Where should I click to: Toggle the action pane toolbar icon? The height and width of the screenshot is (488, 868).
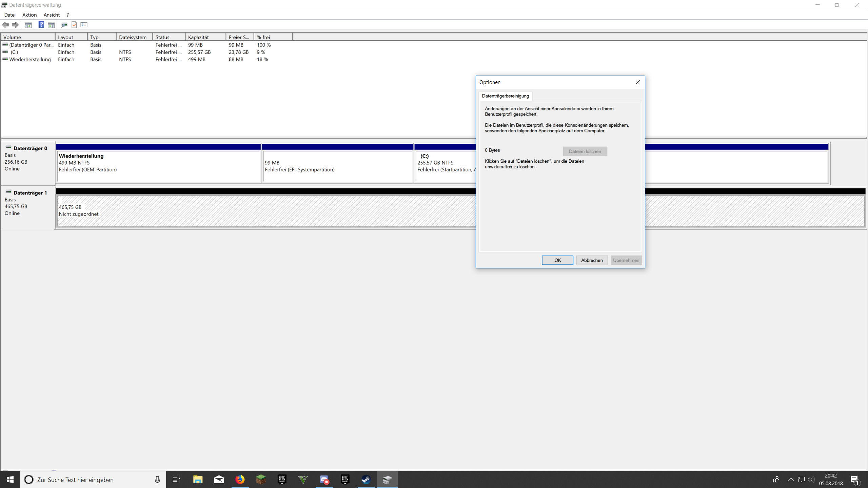pyautogui.click(x=51, y=25)
